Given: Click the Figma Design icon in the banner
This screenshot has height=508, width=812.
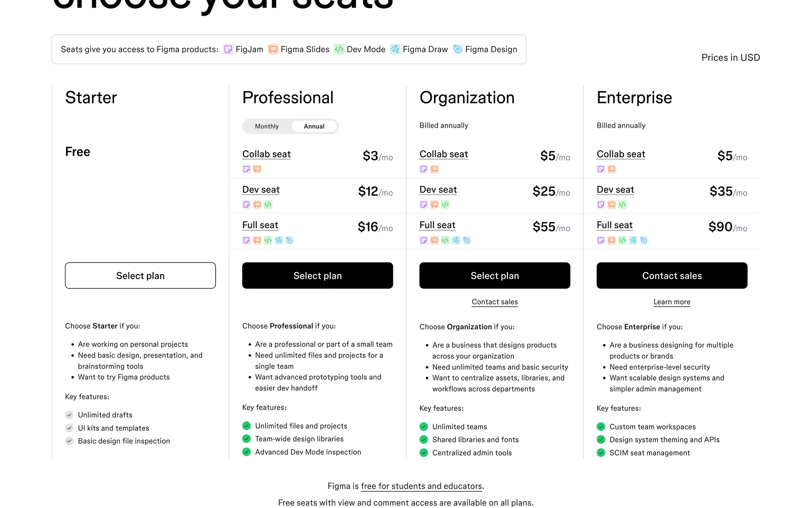Looking at the screenshot, I should point(458,50).
